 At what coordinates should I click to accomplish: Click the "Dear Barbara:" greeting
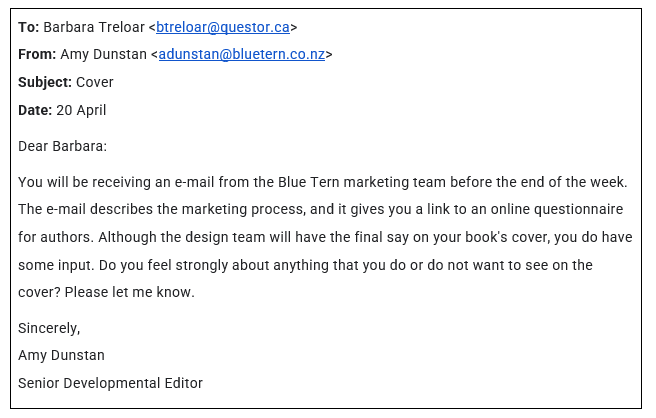tap(62, 146)
